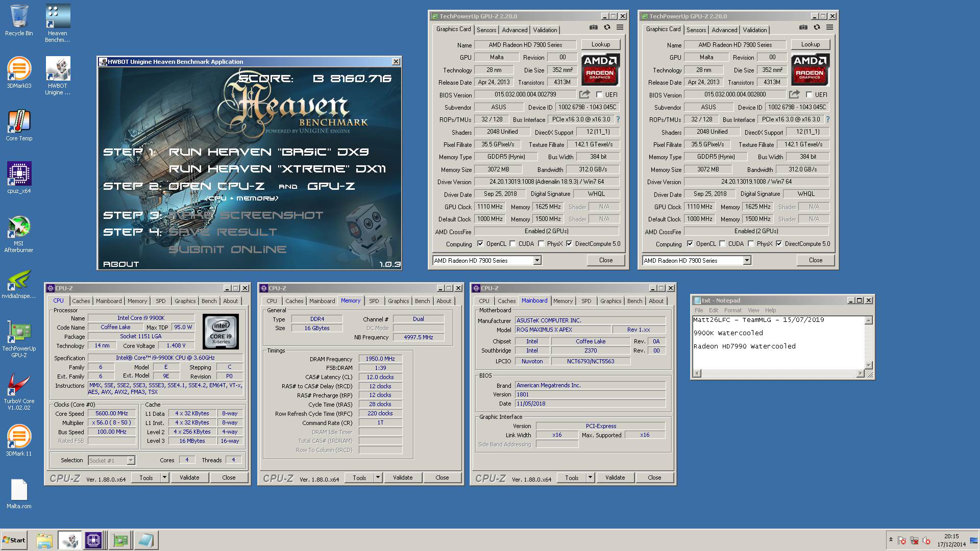Expand Tools arrow in CPU-Z CPU window
Viewport: 980px width, 551px height.
coord(164,478)
